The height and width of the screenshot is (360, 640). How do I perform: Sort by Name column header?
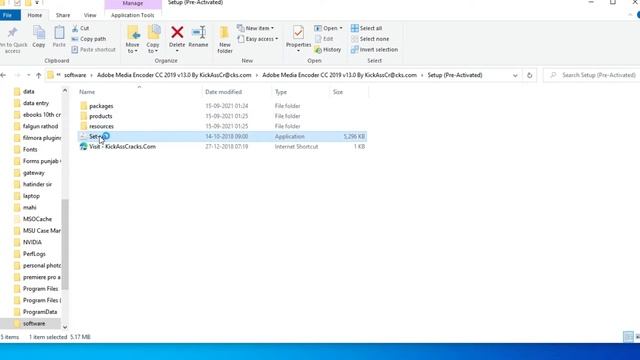[87, 92]
